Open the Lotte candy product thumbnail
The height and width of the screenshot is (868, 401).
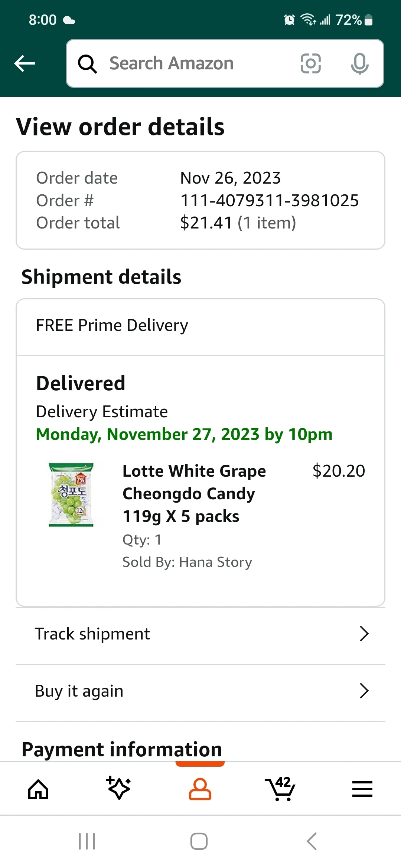pyautogui.click(x=71, y=494)
